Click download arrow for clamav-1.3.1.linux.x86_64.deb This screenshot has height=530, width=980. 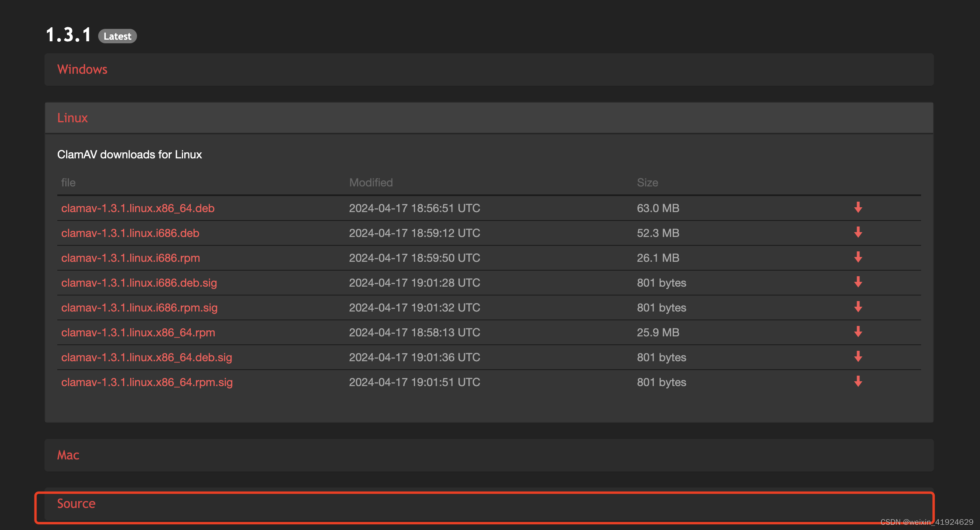coord(858,208)
